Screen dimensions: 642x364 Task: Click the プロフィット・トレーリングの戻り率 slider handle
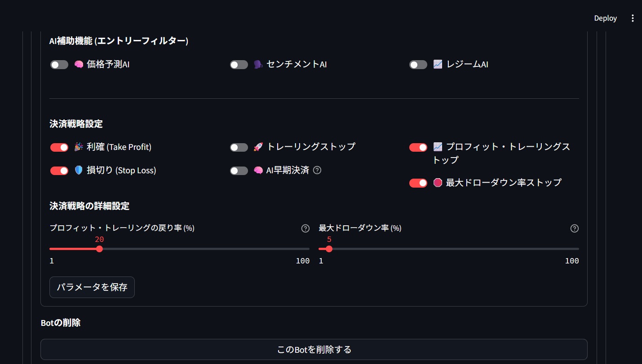(x=99, y=249)
